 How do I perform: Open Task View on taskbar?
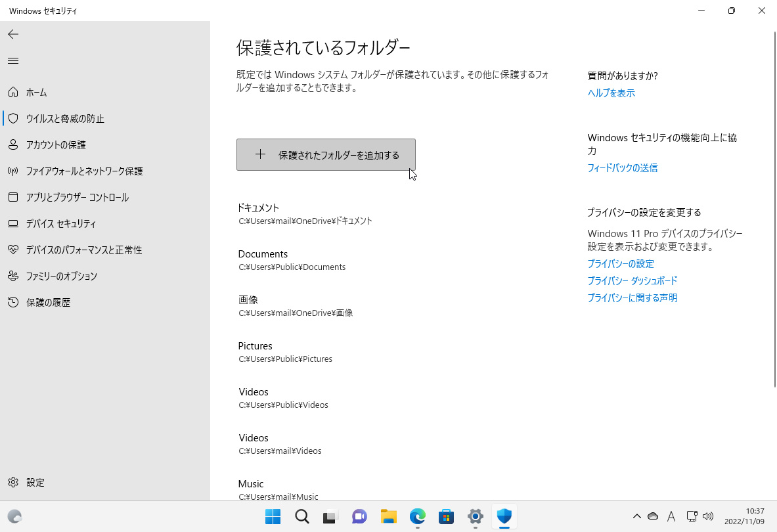pos(330,517)
